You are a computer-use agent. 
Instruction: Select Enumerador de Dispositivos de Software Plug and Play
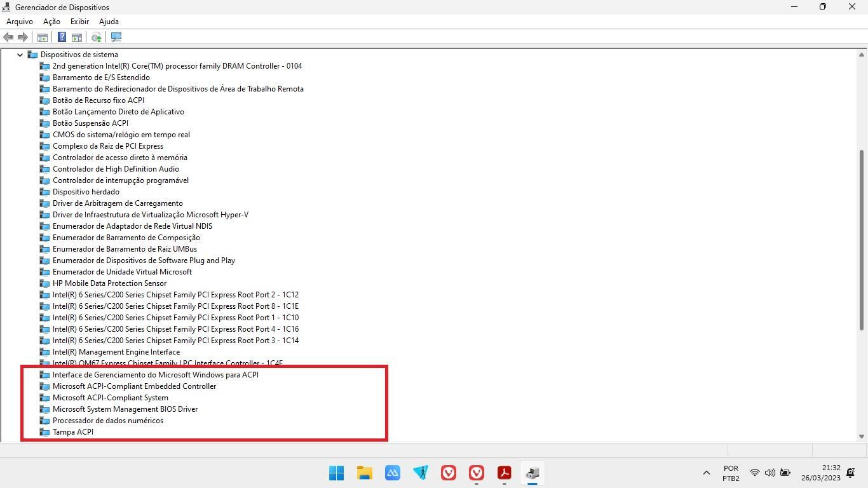[x=144, y=261]
